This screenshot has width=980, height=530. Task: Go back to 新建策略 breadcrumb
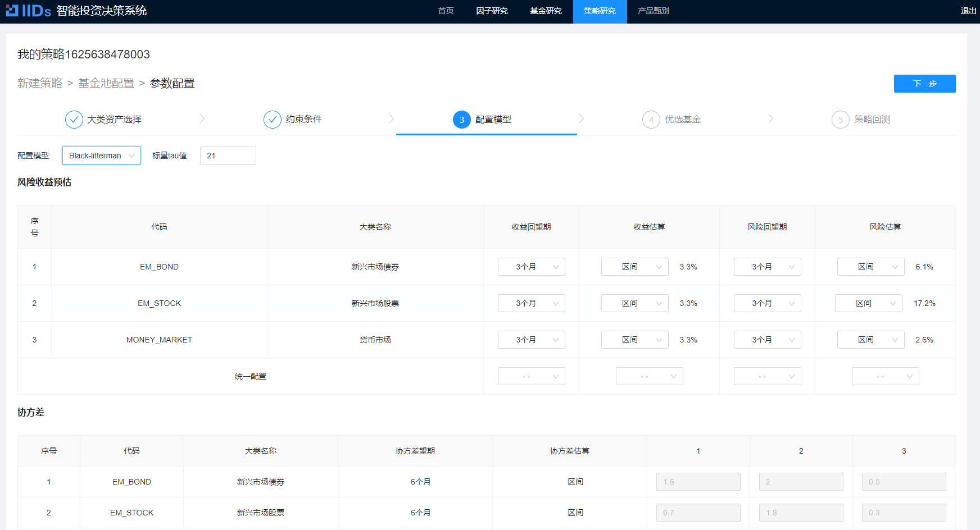coord(40,83)
